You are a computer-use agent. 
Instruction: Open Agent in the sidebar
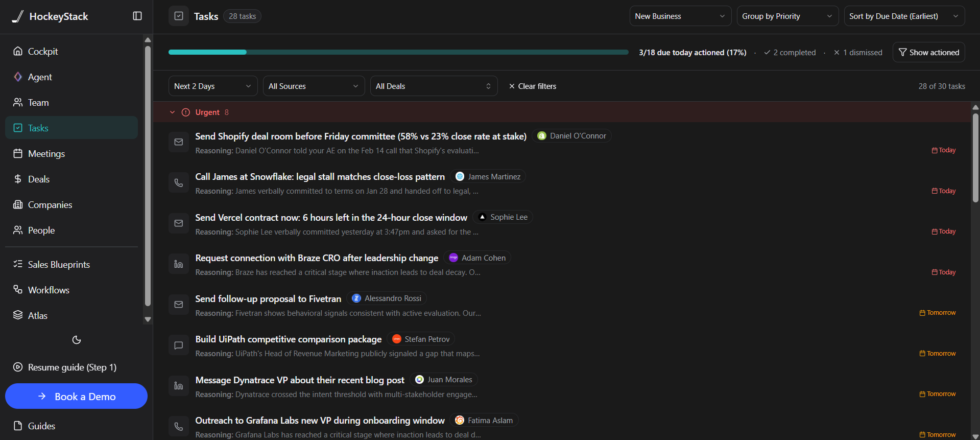pos(71,77)
